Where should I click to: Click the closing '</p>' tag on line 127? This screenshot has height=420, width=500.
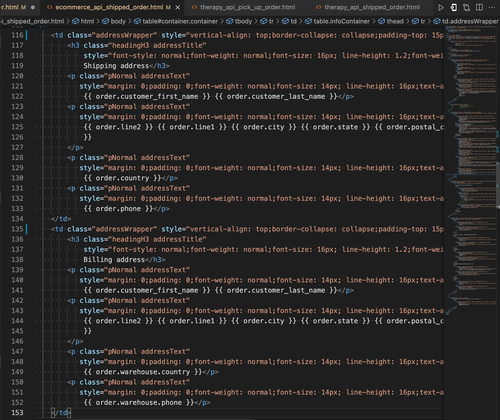pyautogui.click(x=75, y=147)
